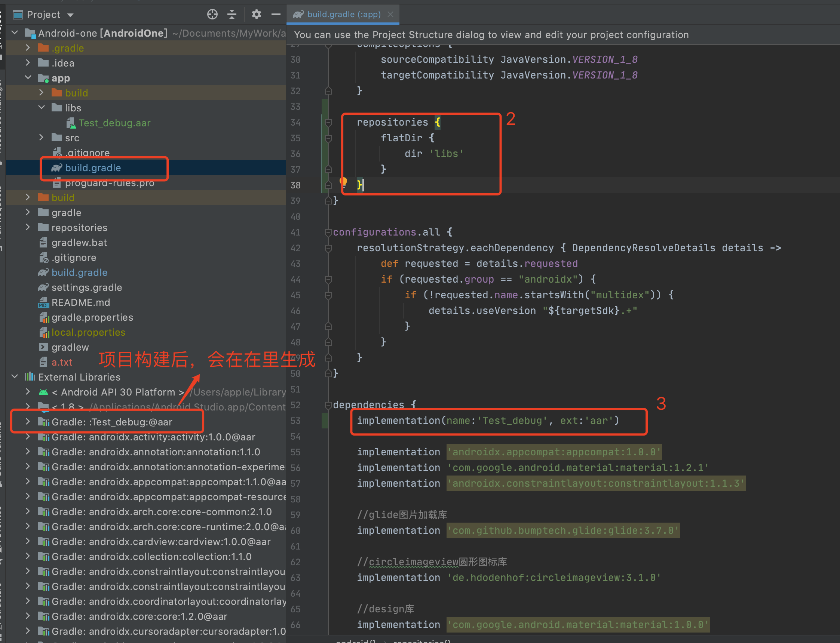Click the locate/select opened file target icon
The image size is (840, 643).
(x=212, y=15)
